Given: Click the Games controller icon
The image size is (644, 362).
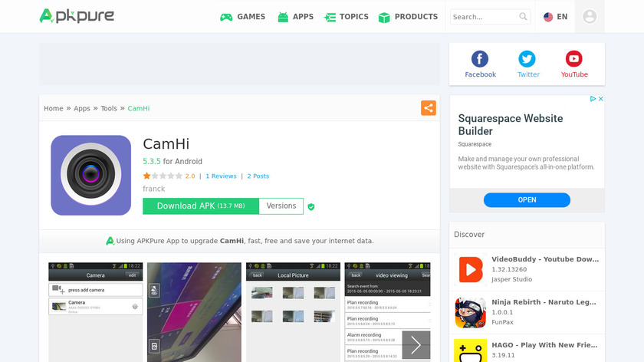Looking at the screenshot, I should (226, 18).
